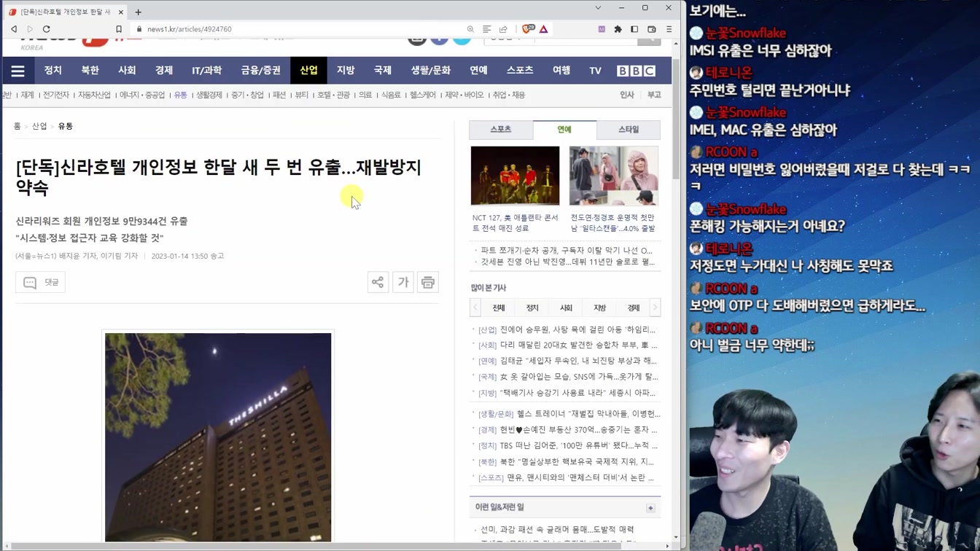980x551 pixels.
Task: Open the 헬스케어 subcategory link
Action: (423, 95)
